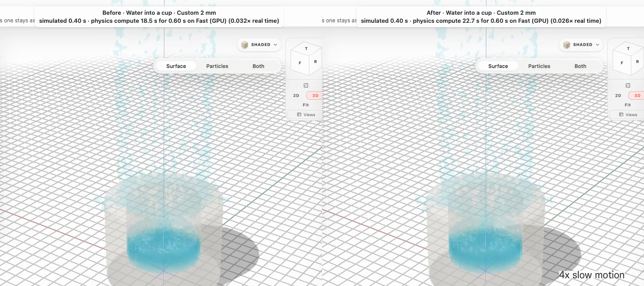
Task: Open Views menu in the After view
Action: pyautogui.click(x=627, y=115)
